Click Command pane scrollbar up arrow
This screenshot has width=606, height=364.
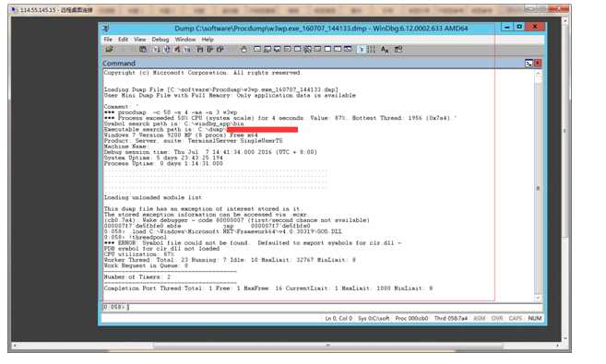click(x=538, y=74)
